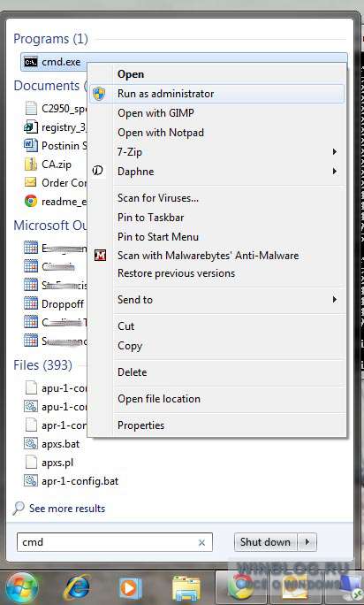Open Internet Explorer from the taskbar

pos(76,588)
